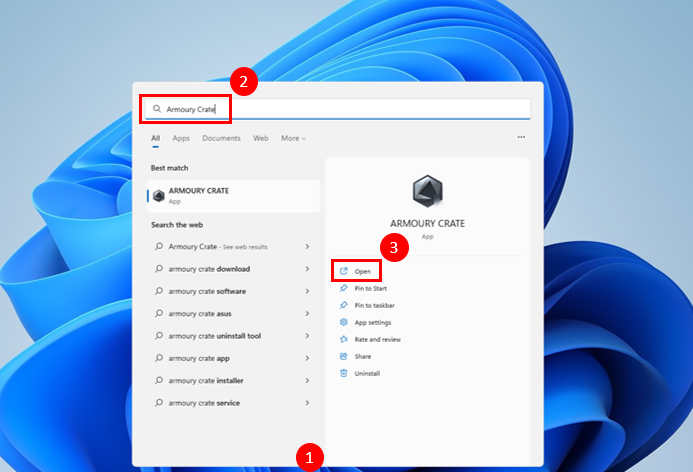693x472 pixels.
Task: Pin Armoury Crate to Start
Action: (x=370, y=288)
